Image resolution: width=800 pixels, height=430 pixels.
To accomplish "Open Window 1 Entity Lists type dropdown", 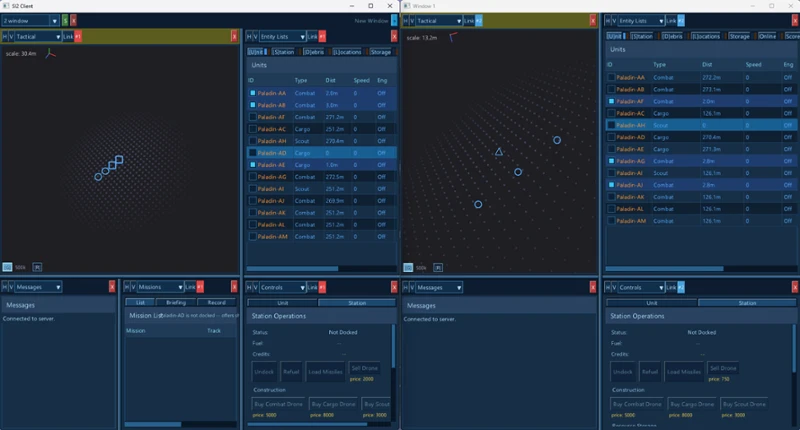I will [641, 21].
